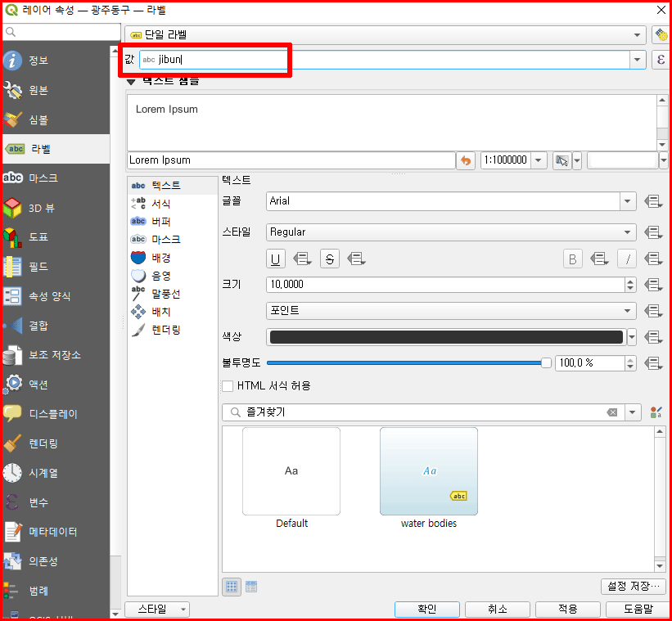
Task: Toggle strikethrough (S) formatting
Action: coord(330,259)
